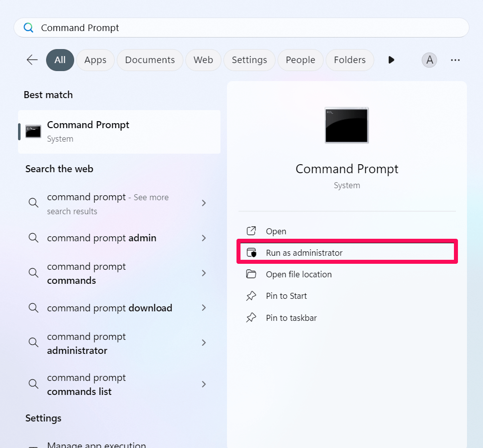483x448 pixels.
Task: Select the All filter tab
Action: [x=60, y=60]
